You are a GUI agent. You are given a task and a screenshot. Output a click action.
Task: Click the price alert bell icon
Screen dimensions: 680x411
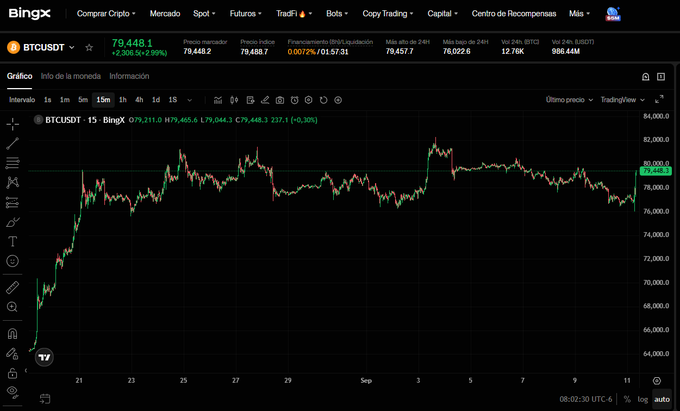coord(646,77)
